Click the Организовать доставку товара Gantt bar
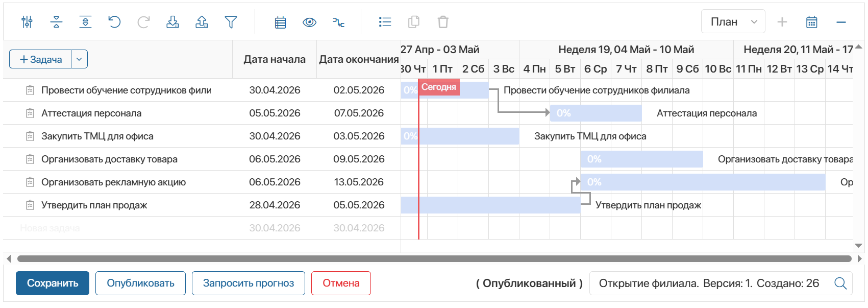Image resolution: width=868 pixels, height=308 pixels. (x=641, y=159)
